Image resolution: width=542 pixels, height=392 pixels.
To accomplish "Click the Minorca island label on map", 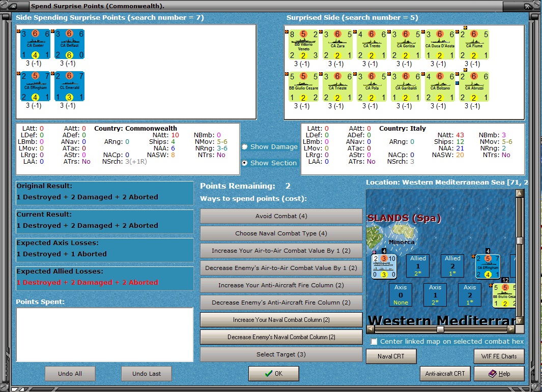I will pos(402,242).
